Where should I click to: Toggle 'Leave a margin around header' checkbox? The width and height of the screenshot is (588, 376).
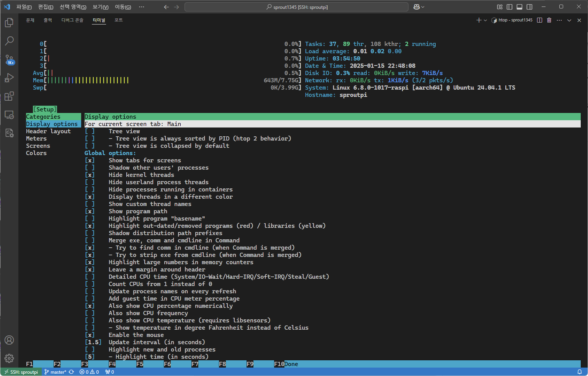[x=90, y=270]
